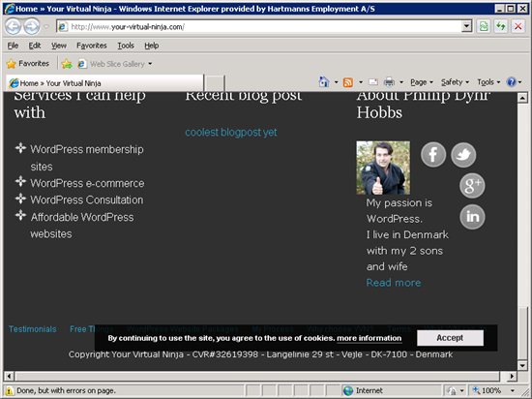Image resolution: width=532 pixels, height=399 pixels.
Task: Click the Home page icon
Action: (x=324, y=82)
